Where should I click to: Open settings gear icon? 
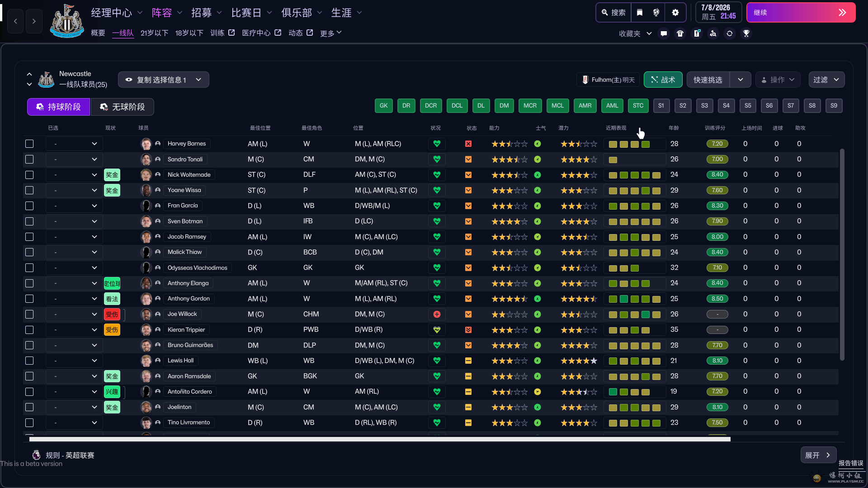coord(675,13)
